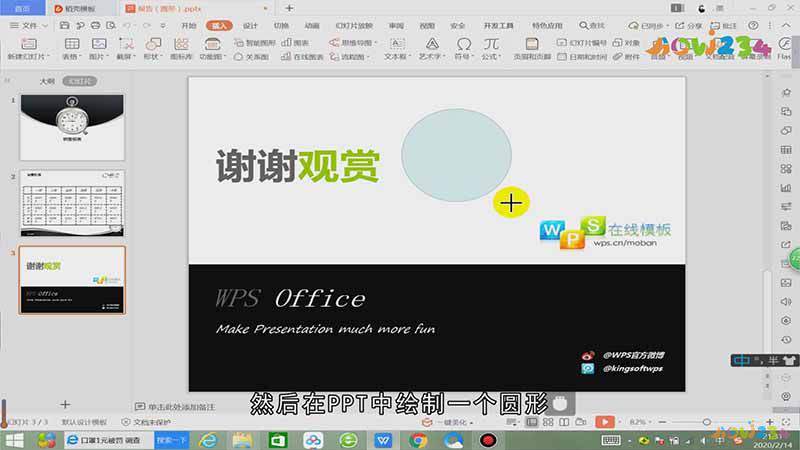Viewport: 800px width, 450px height.
Task: Open the slideshow play button dropdown arrow
Action: tap(619, 422)
